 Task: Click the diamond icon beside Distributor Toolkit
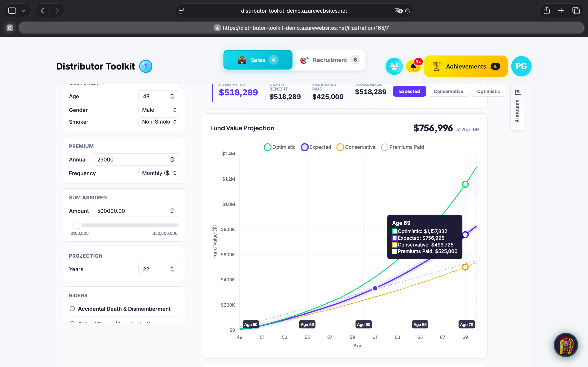(x=146, y=66)
